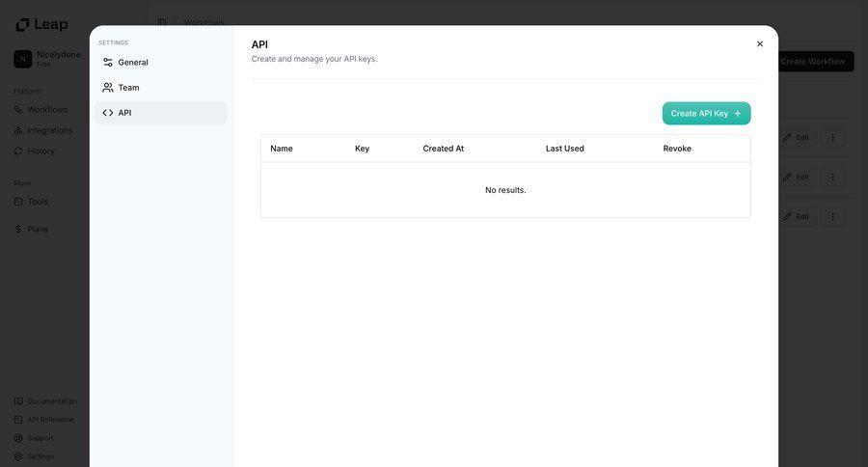Click the History icon in background sidebar
Image resolution: width=868 pixels, height=467 pixels.
pyautogui.click(x=18, y=151)
